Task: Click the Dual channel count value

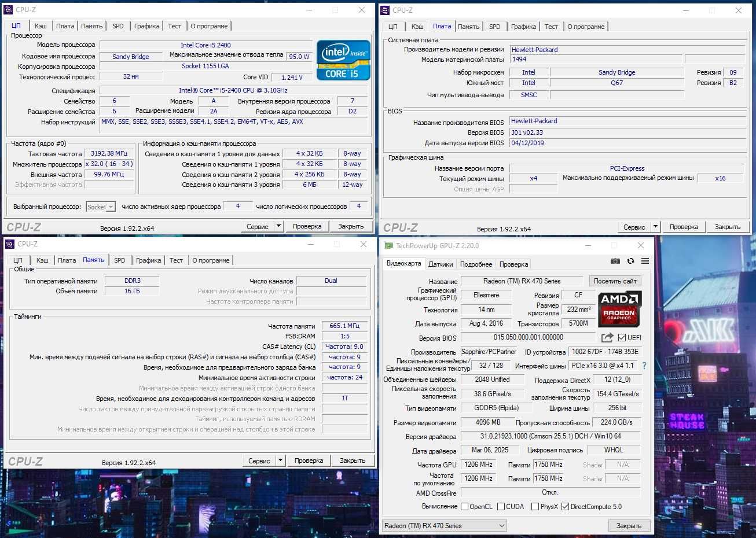Action: [331, 281]
